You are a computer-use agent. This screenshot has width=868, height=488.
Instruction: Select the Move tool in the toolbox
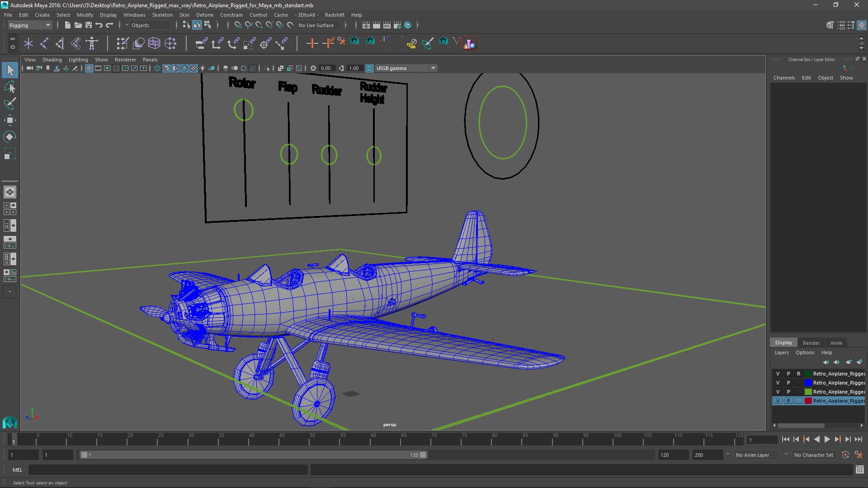pyautogui.click(x=9, y=120)
